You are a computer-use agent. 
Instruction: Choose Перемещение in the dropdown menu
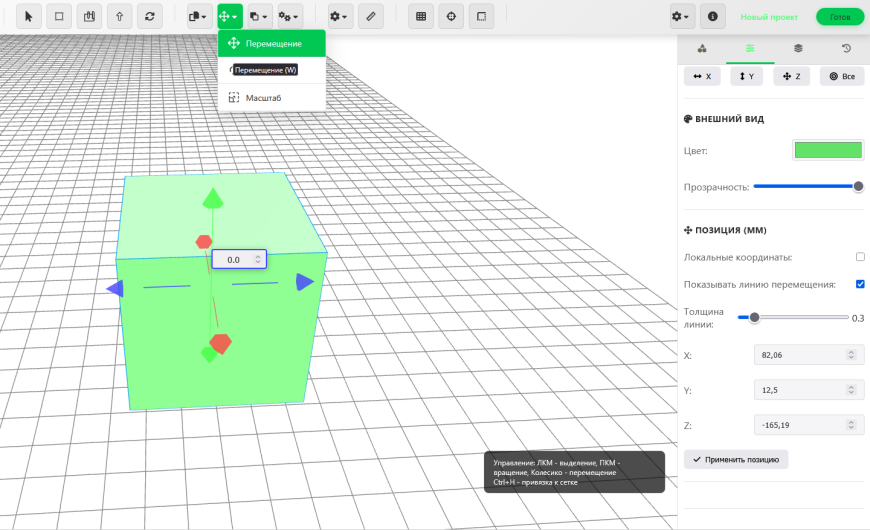click(272, 43)
